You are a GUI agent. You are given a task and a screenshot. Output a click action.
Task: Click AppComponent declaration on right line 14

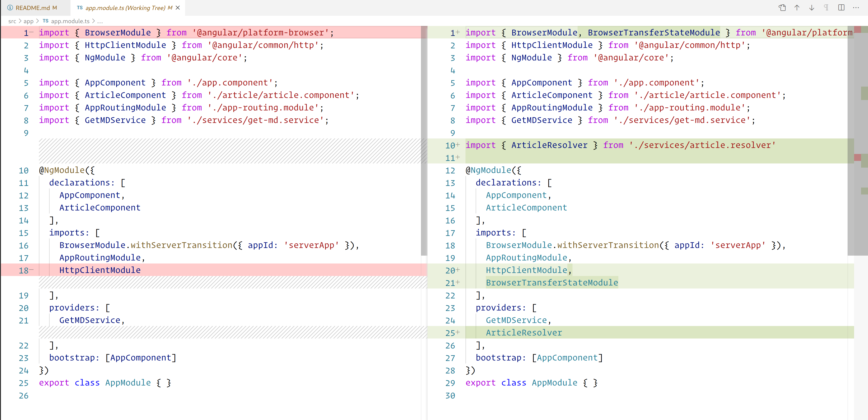519,195
